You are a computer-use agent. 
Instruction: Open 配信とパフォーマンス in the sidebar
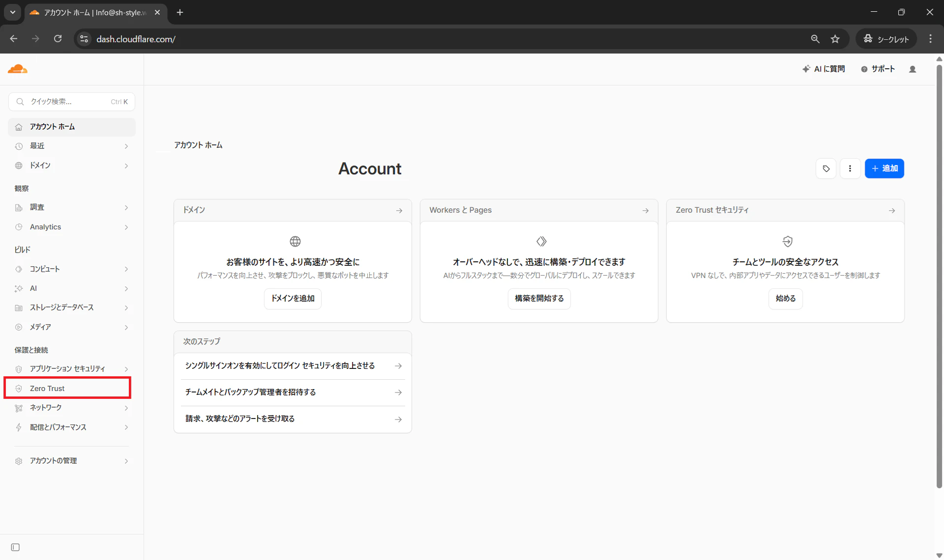coord(72,427)
